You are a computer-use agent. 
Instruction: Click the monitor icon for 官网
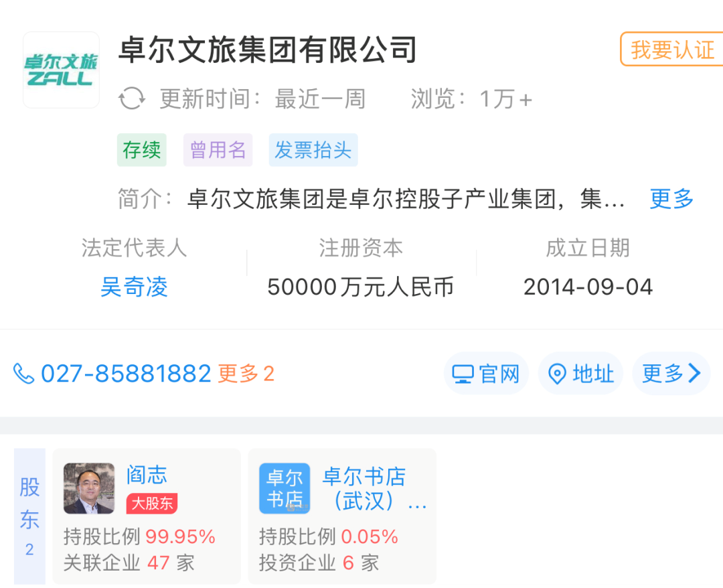463,374
